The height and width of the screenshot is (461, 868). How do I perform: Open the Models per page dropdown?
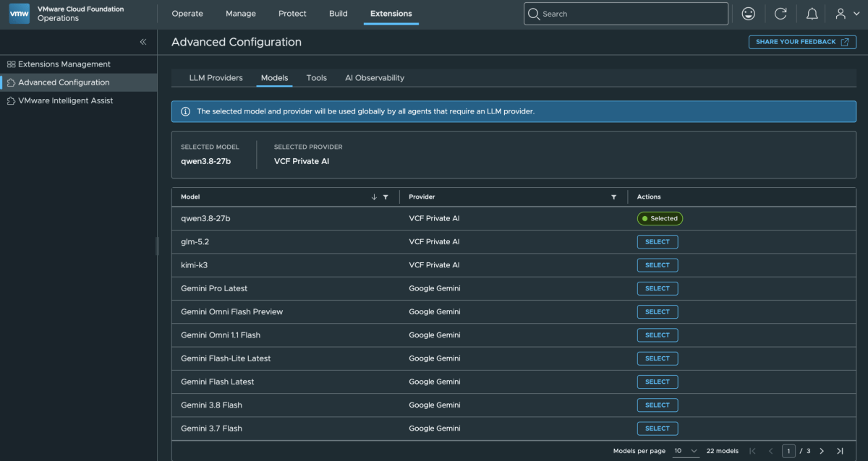coord(686,451)
